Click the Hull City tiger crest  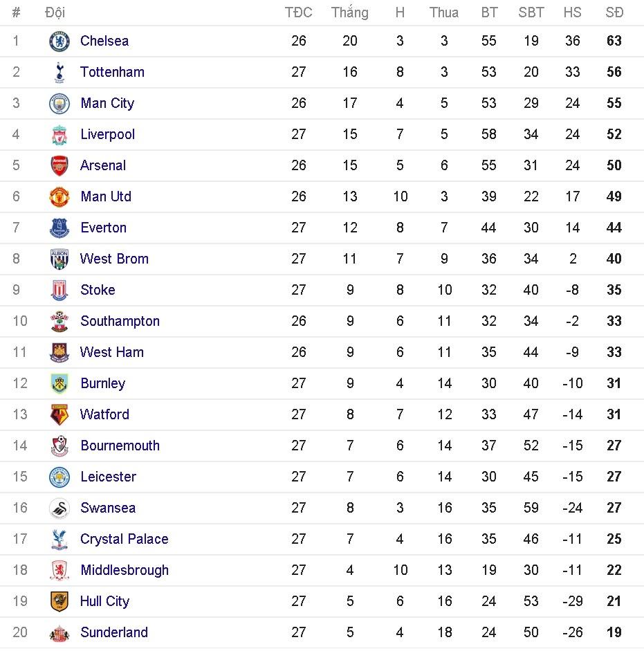[x=59, y=602]
